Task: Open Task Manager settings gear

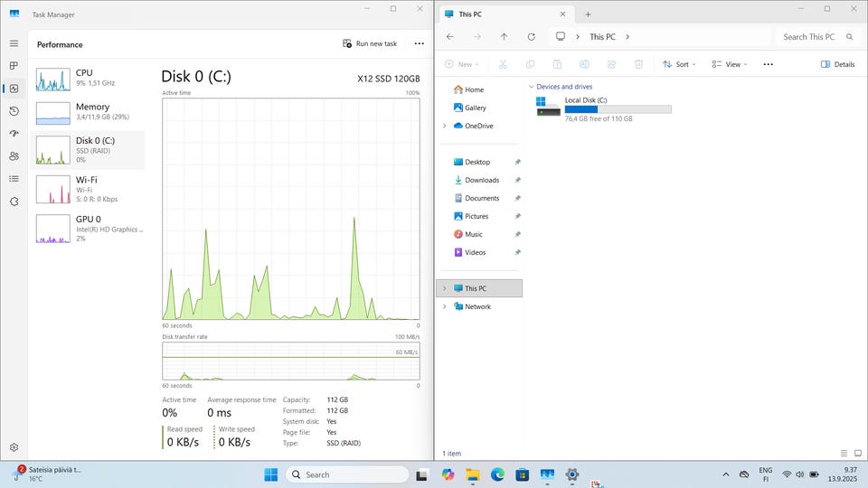Action: click(x=14, y=447)
